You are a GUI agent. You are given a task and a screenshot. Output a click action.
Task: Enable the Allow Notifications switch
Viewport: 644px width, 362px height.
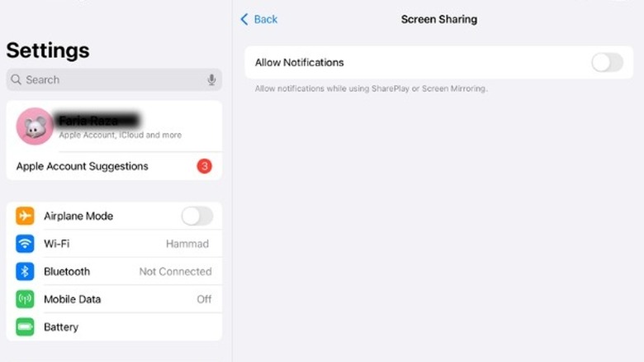point(607,63)
